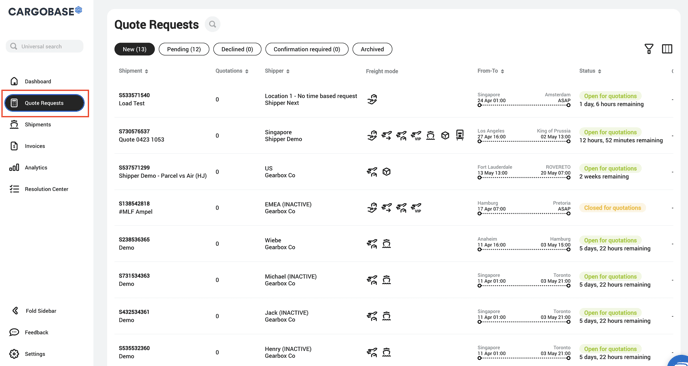Open the filter funnel icon
This screenshot has width=688, height=366.
pyautogui.click(x=649, y=49)
